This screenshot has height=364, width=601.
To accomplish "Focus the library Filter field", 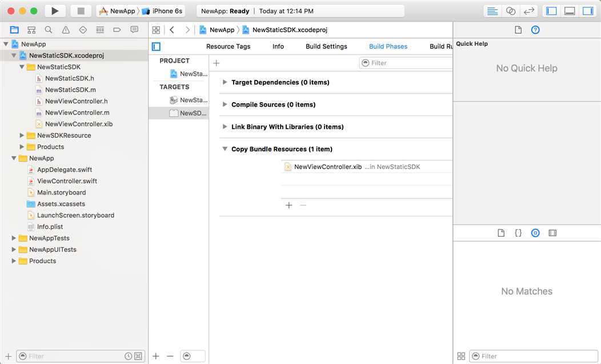I will pos(534,357).
